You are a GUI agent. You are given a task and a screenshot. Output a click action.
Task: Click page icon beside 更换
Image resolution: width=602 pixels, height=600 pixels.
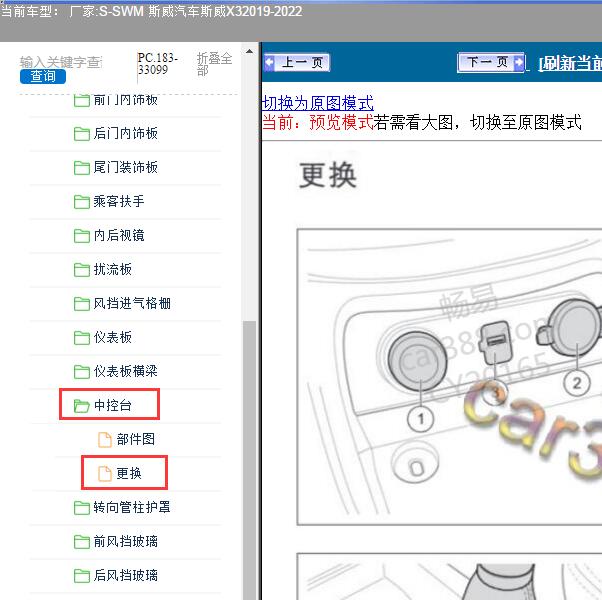coord(105,473)
